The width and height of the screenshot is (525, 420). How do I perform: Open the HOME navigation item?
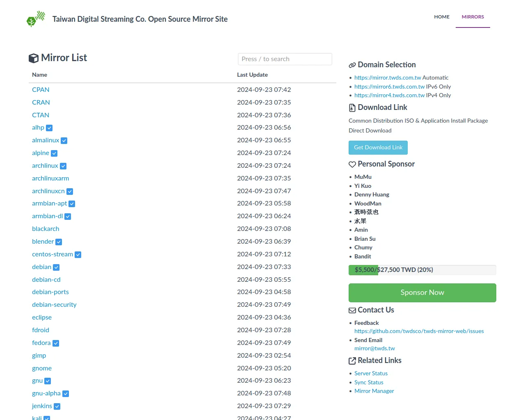click(442, 17)
